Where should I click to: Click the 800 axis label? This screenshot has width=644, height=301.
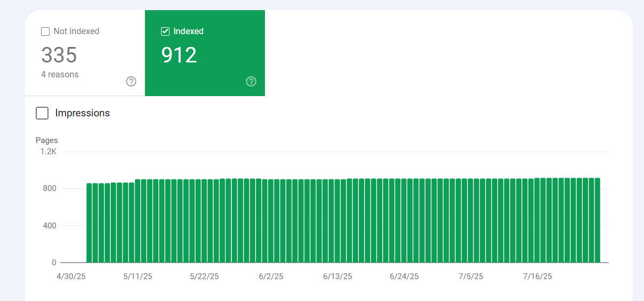[50, 188]
